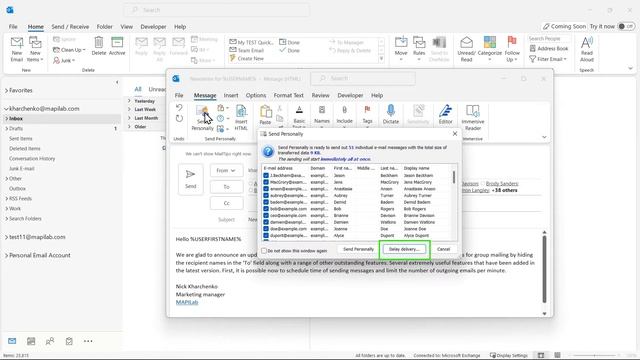
Task: Switch to Format Text tab
Action: coord(289,95)
